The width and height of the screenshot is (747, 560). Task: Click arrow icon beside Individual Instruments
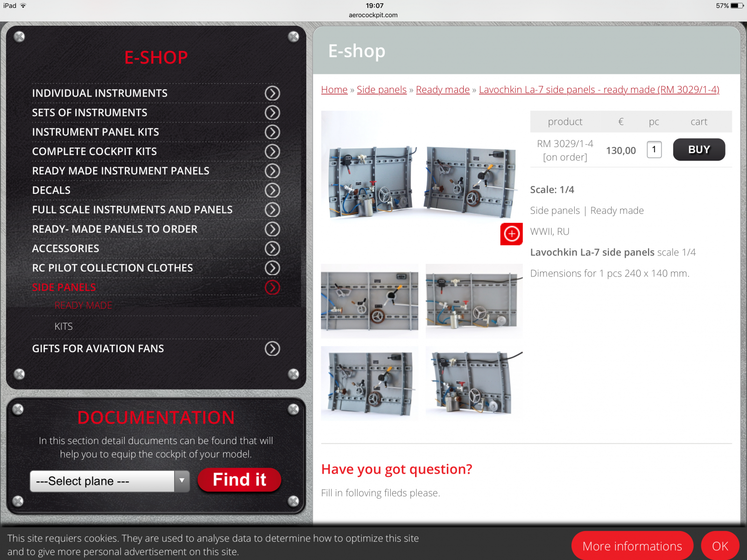[x=272, y=93]
